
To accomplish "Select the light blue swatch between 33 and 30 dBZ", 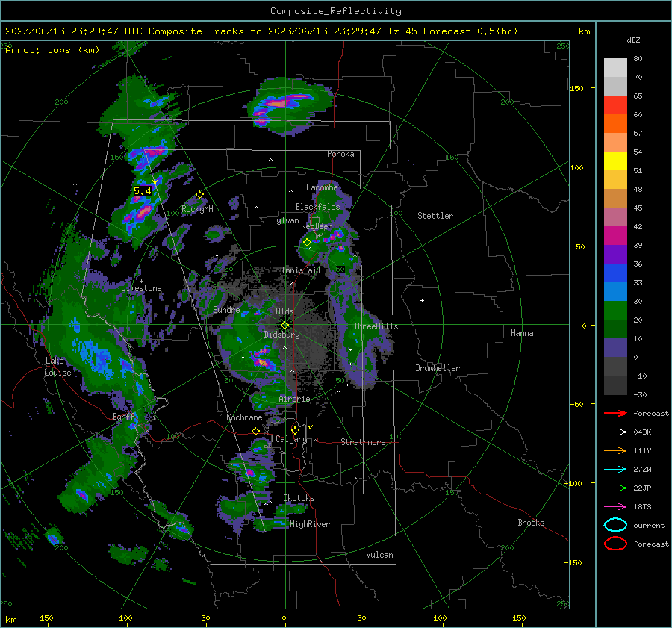I will point(615,292).
